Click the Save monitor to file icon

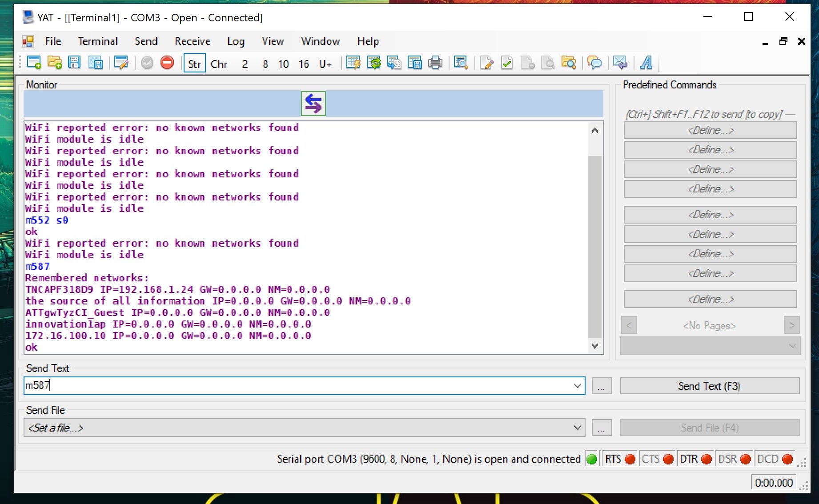pyautogui.click(x=415, y=63)
